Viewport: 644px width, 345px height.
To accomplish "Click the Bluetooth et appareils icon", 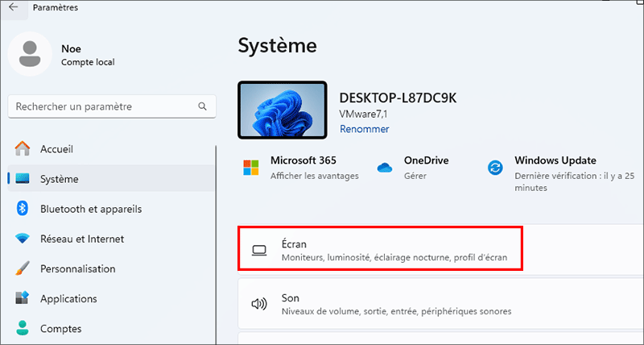I will 23,209.
